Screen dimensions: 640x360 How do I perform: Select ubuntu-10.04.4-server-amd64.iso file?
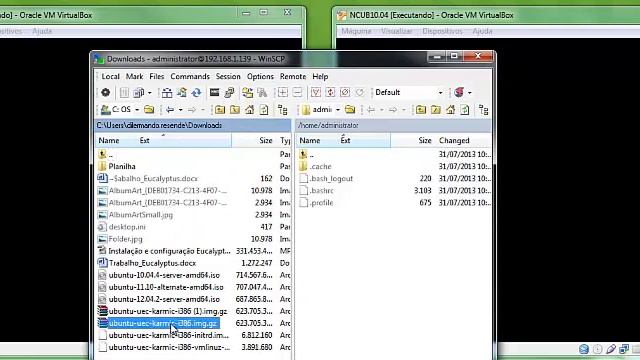[x=164, y=275]
